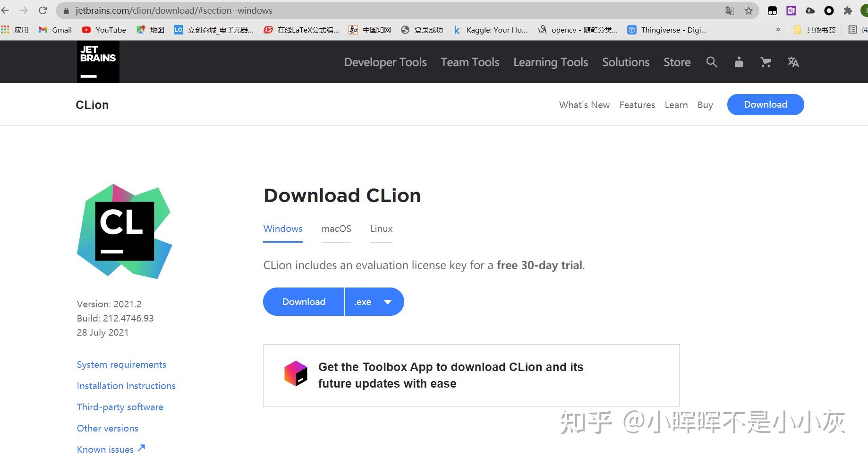Switch to the macOS tab
Screen dimensions: 868x457
click(x=336, y=228)
